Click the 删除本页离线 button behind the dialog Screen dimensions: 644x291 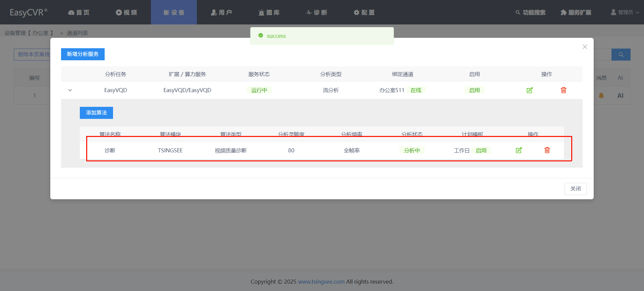[32, 55]
